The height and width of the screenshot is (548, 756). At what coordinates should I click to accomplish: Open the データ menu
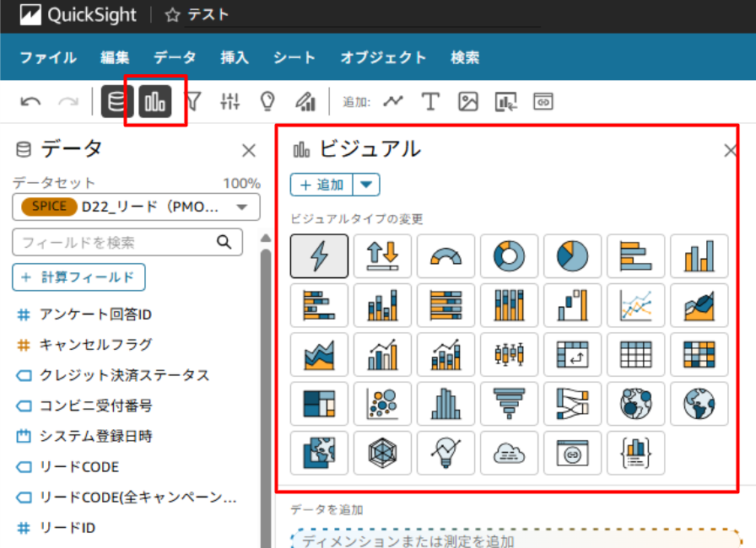click(175, 57)
